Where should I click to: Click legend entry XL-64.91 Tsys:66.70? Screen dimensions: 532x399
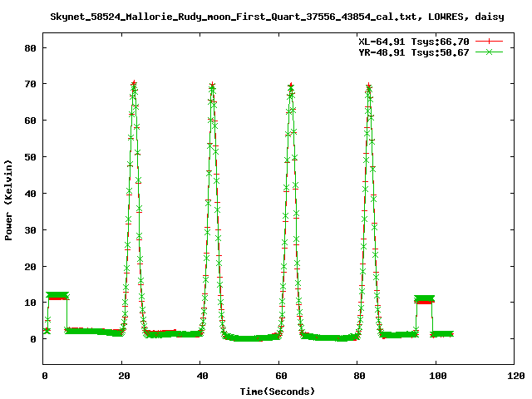point(414,42)
